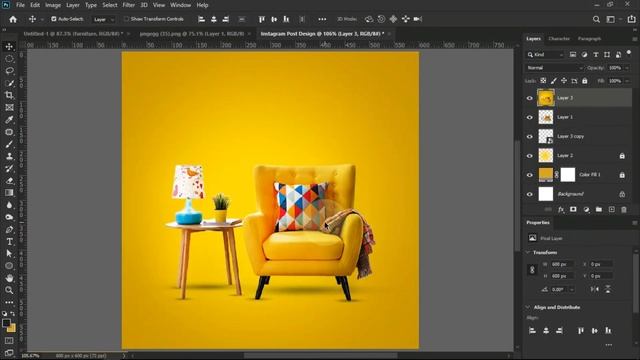Toggle visibility of Color Fill 1 layer

pos(529,175)
